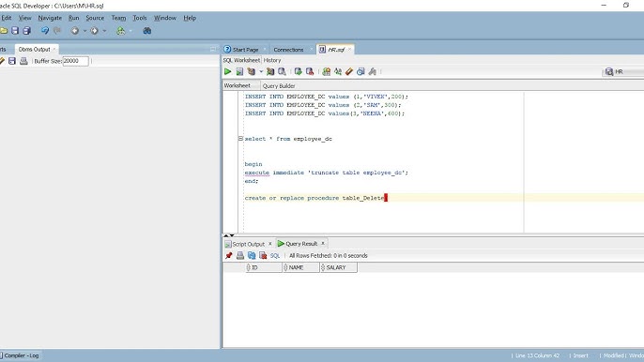Run the statement with the green play icon

[x=227, y=71]
